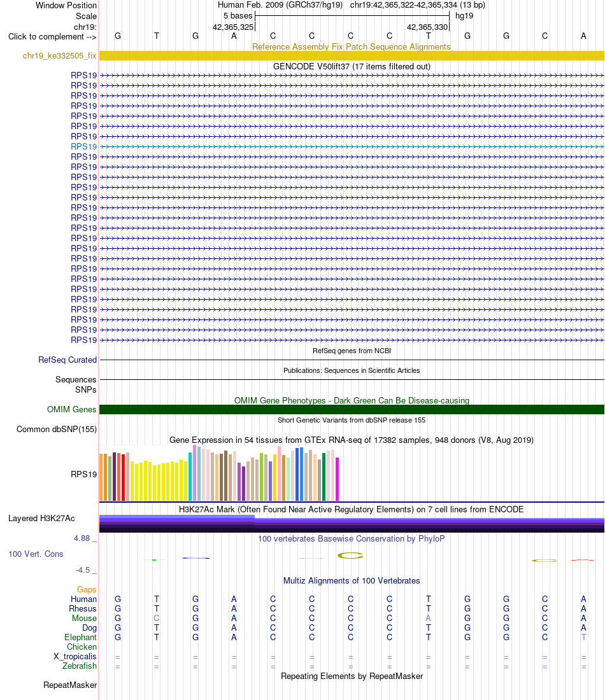Screen dimensions: 605x700
Task: Click the purple layered H3K27Ac signal band
Action: coord(352,524)
